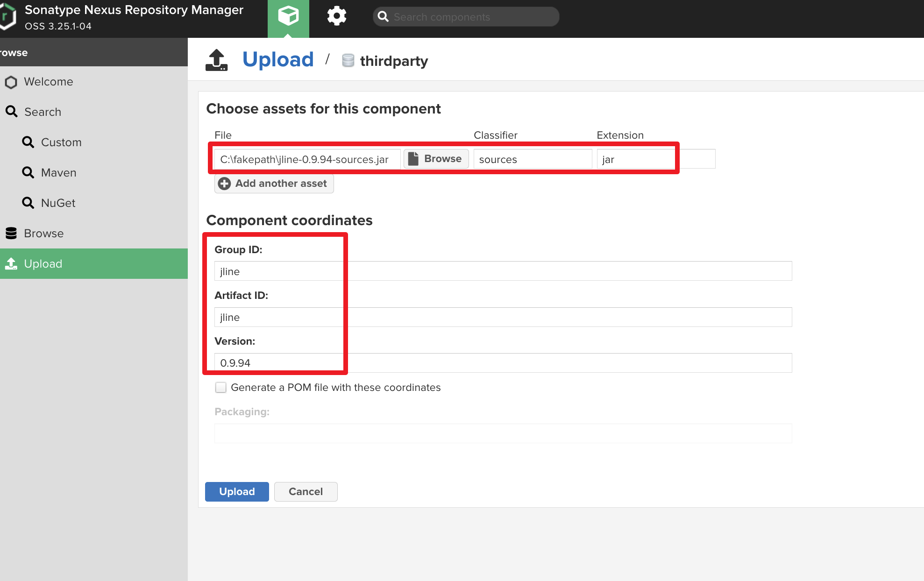924x581 pixels.
Task: Click the plus icon on Add another asset
Action: [225, 184]
